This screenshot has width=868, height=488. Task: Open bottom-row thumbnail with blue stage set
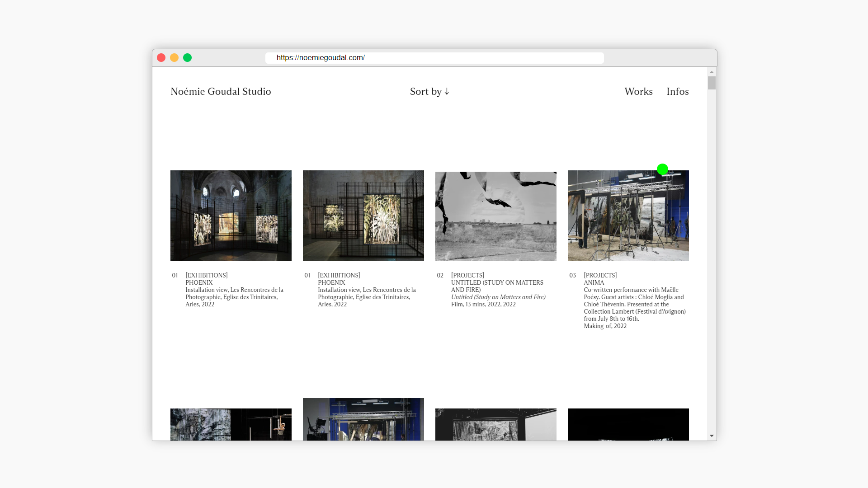tap(363, 419)
